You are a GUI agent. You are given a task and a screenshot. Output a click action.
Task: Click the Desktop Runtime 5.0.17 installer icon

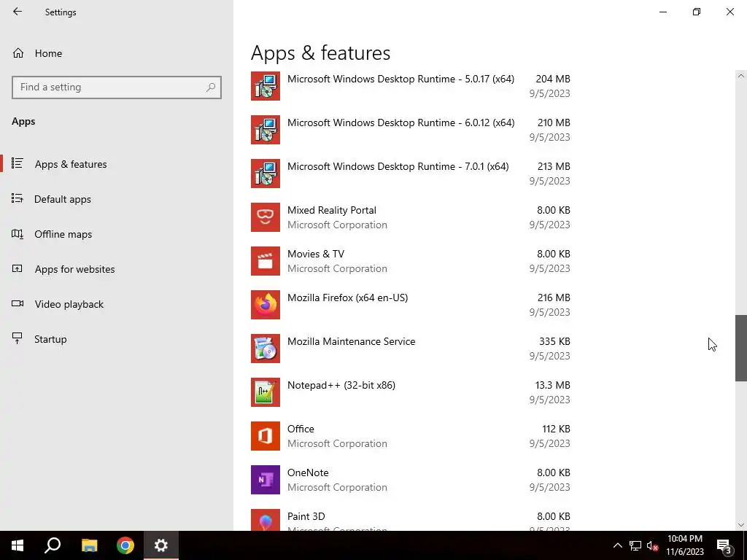[x=266, y=86]
